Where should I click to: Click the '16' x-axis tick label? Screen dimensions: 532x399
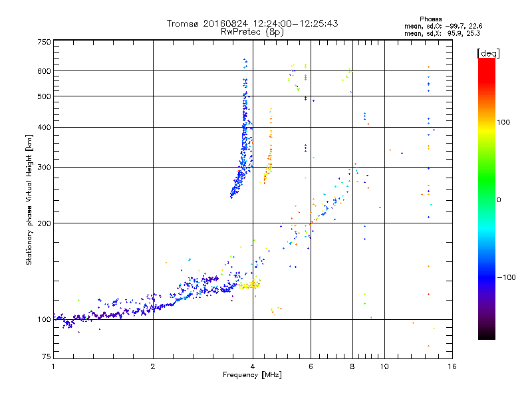click(x=452, y=366)
